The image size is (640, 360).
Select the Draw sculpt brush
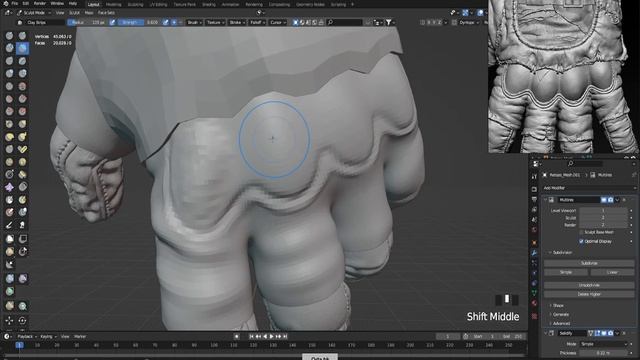pos(9,36)
